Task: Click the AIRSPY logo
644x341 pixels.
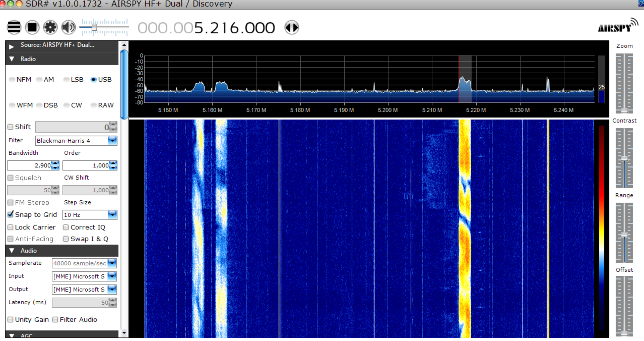Action: coord(617,26)
